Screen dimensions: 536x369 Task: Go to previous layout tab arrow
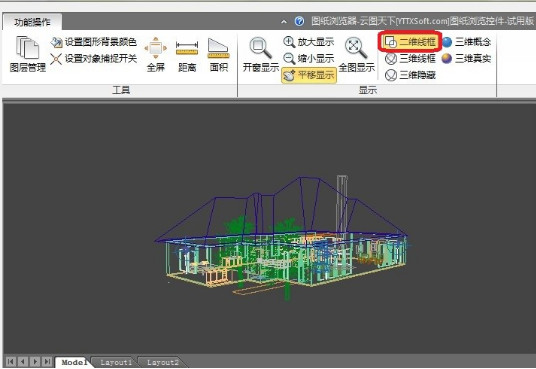click(23, 361)
